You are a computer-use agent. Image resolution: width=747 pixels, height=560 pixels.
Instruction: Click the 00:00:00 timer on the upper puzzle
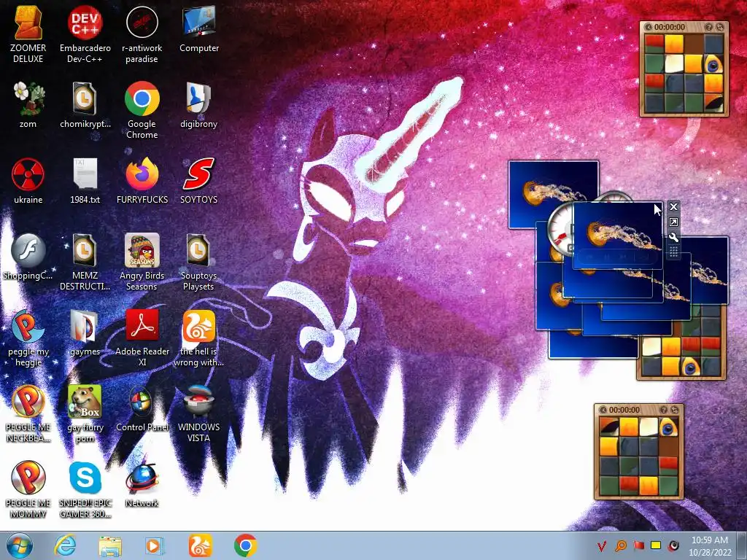point(670,28)
